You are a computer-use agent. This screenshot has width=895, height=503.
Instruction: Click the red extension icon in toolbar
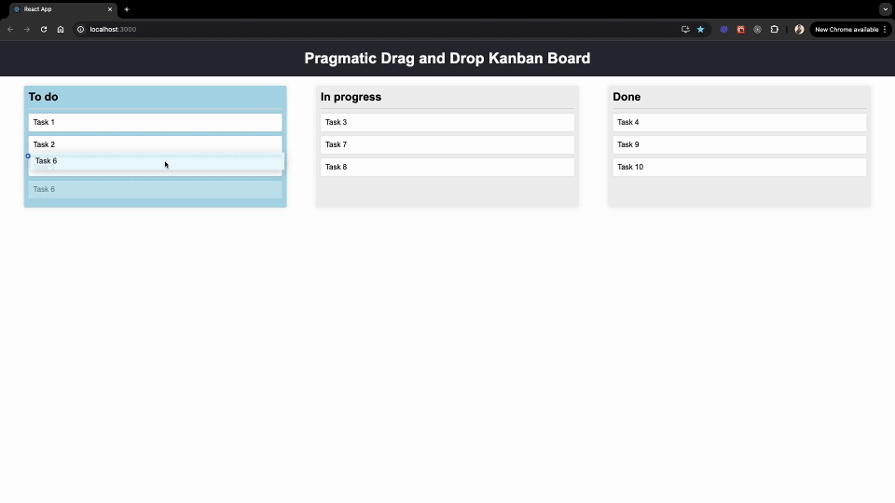pyautogui.click(x=741, y=29)
